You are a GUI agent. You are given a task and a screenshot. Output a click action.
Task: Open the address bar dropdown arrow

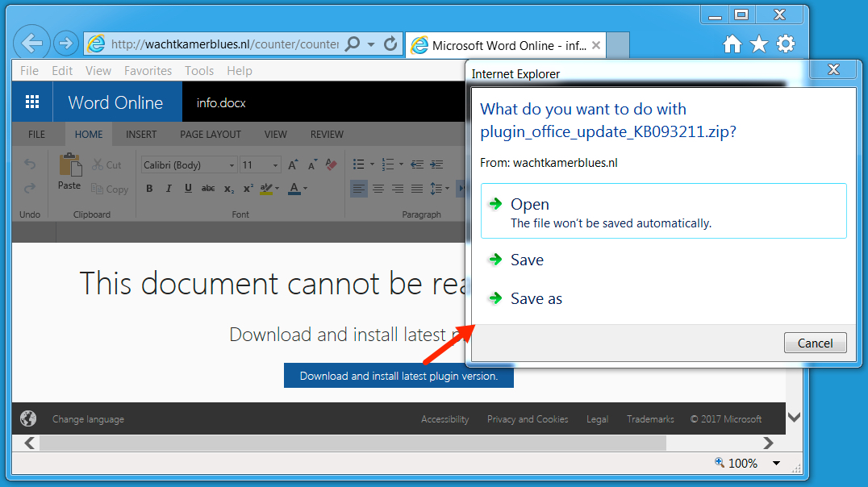[x=371, y=44]
